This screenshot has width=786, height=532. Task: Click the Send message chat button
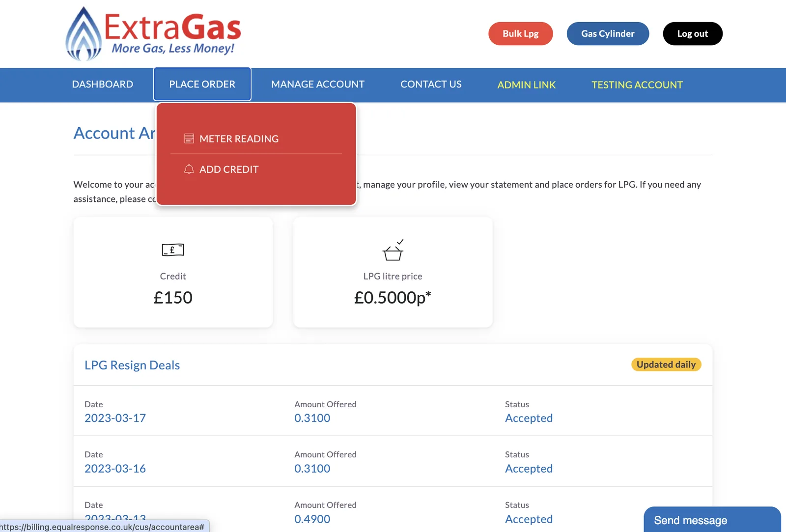click(x=712, y=520)
